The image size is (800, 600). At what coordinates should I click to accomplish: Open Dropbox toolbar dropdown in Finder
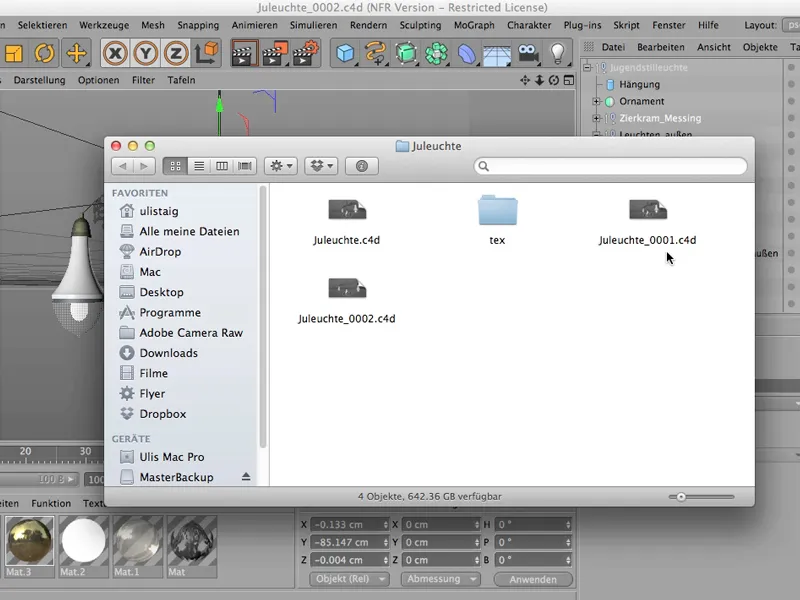(x=321, y=166)
